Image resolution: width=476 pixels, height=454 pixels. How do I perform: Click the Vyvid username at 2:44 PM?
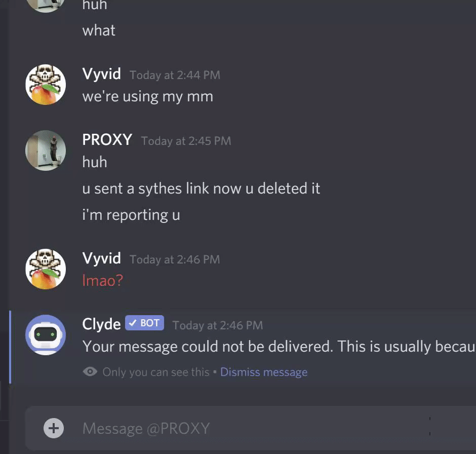101,74
